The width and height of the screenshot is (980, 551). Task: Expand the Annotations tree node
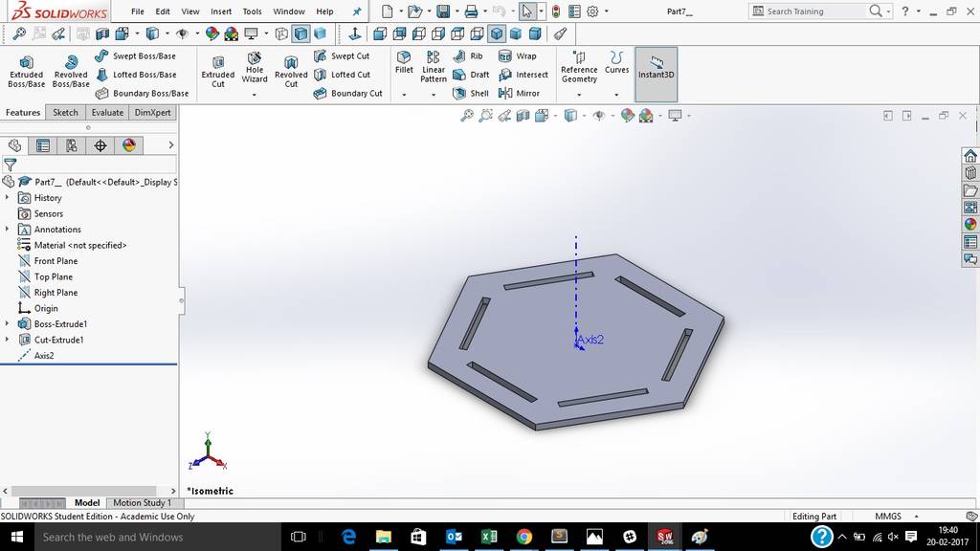point(7,230)
